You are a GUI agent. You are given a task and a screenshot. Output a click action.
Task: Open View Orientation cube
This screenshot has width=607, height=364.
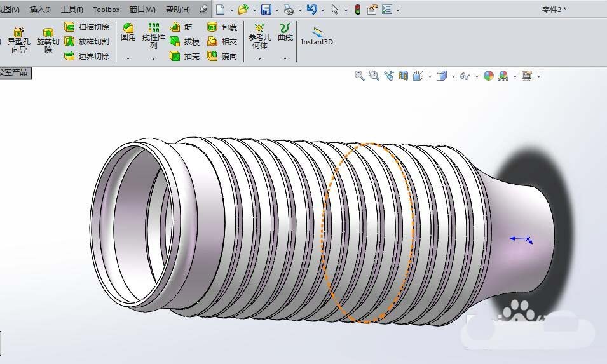[418, 76]
